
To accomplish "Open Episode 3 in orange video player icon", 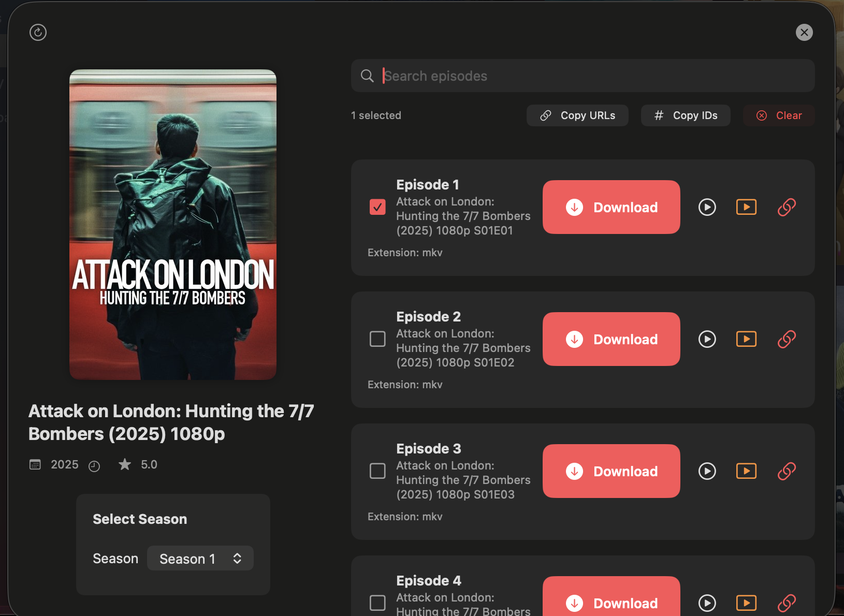I will [x=747, y=471].
